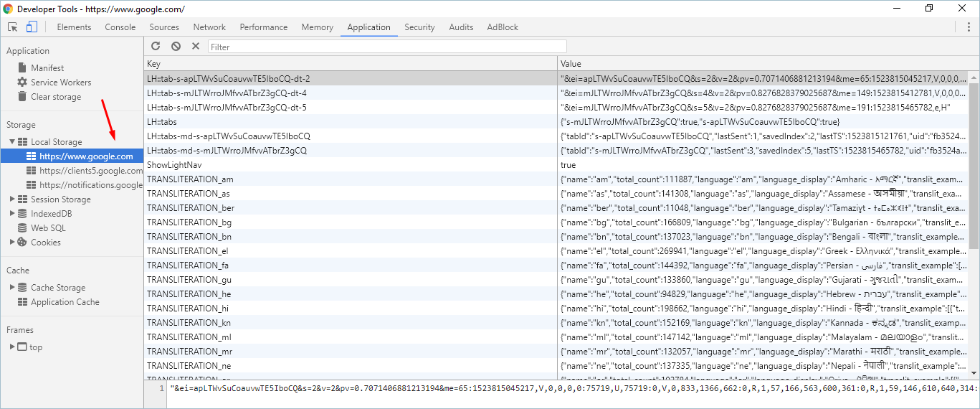Screen dimensions: 980x409
Task: Click the Clear storage trash icon
Action: tap(22, 96)
